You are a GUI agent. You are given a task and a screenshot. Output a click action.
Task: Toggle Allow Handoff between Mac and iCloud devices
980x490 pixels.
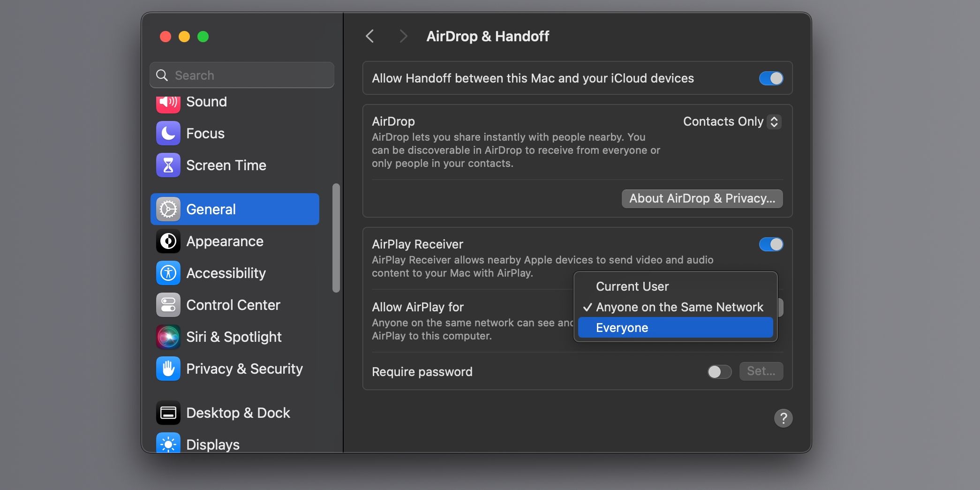[x=770, y=78]
